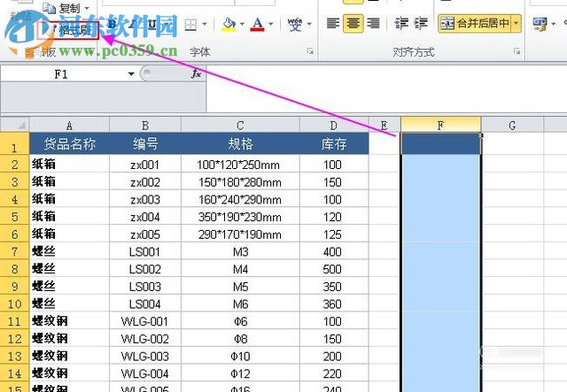
Task: Click the number format icon right of merge
Action: pos(540,25)
